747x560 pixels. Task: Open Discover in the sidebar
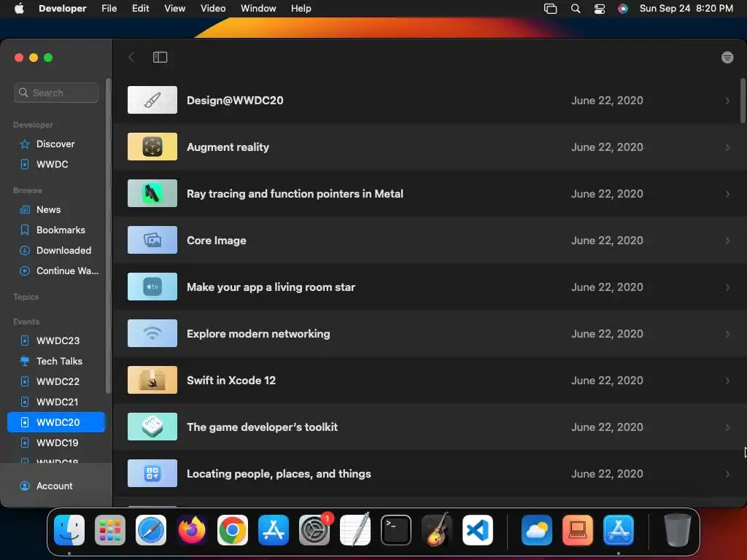tap(56, 144)
